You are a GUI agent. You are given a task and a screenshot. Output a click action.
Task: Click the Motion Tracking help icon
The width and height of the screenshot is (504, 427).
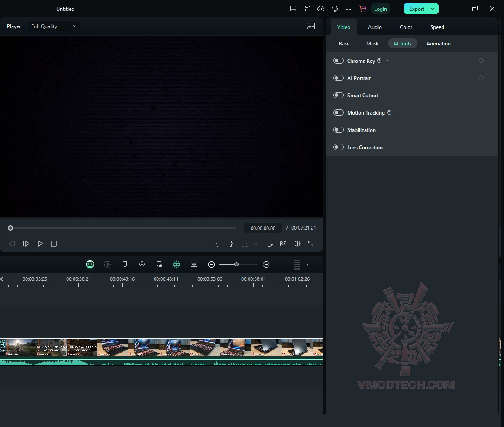click(389, 112)
